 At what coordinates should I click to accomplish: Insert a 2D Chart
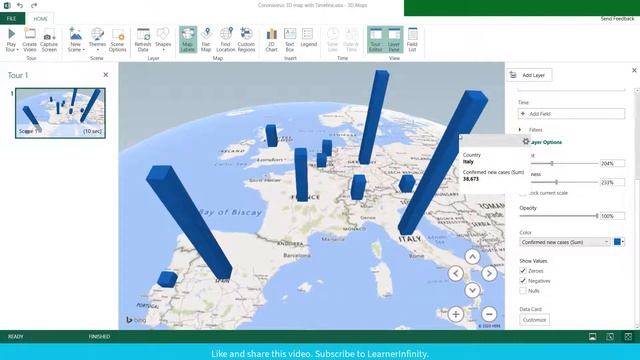pos(271,40)
